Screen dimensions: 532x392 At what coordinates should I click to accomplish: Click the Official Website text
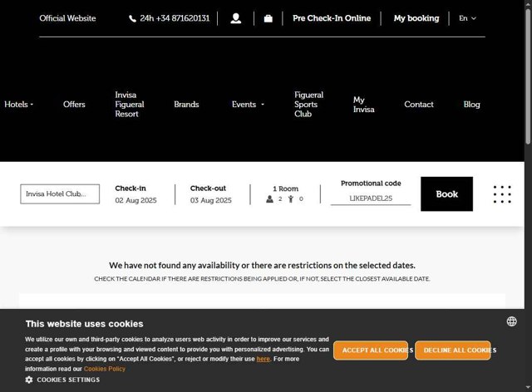(67, 18)
